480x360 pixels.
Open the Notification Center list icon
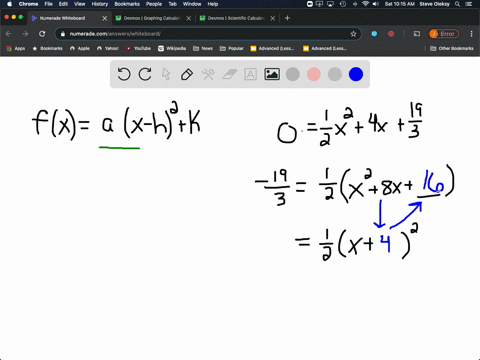468,4
